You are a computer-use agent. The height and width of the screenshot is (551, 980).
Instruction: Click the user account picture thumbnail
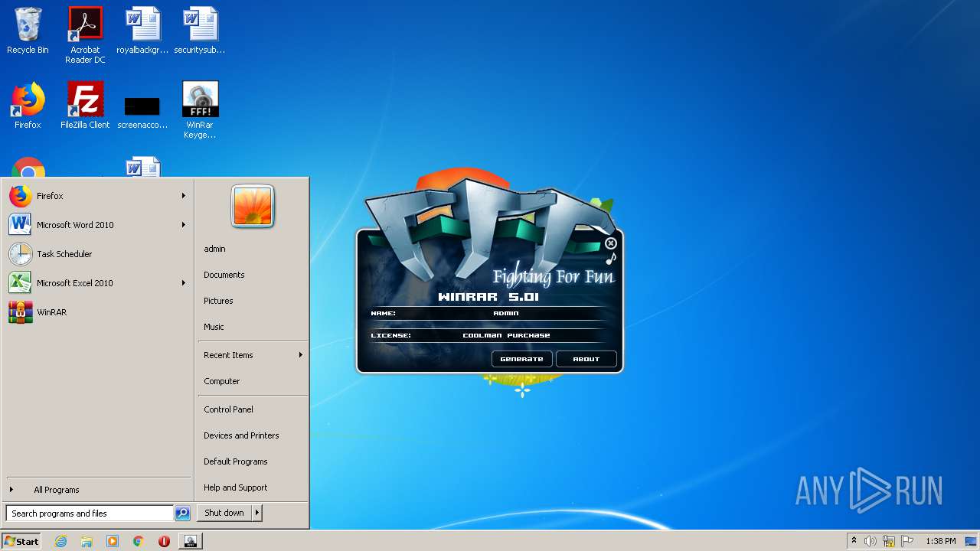pos(253,207)
